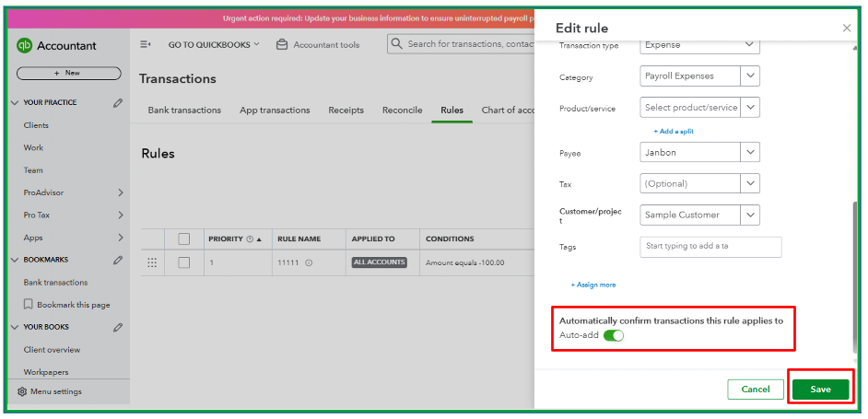868x419 pixels.
Task: Click the Priority column info icon
Action: (x=250, y=239)
